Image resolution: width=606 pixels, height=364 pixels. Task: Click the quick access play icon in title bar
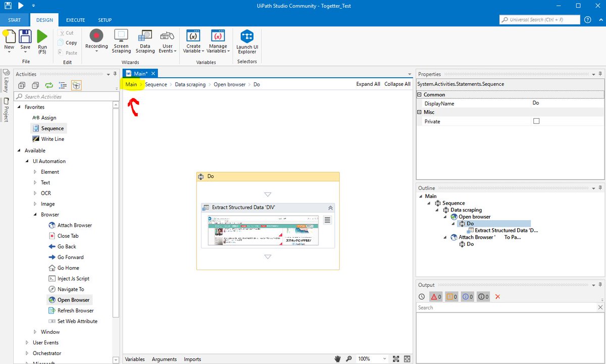(x=21, y=6)
